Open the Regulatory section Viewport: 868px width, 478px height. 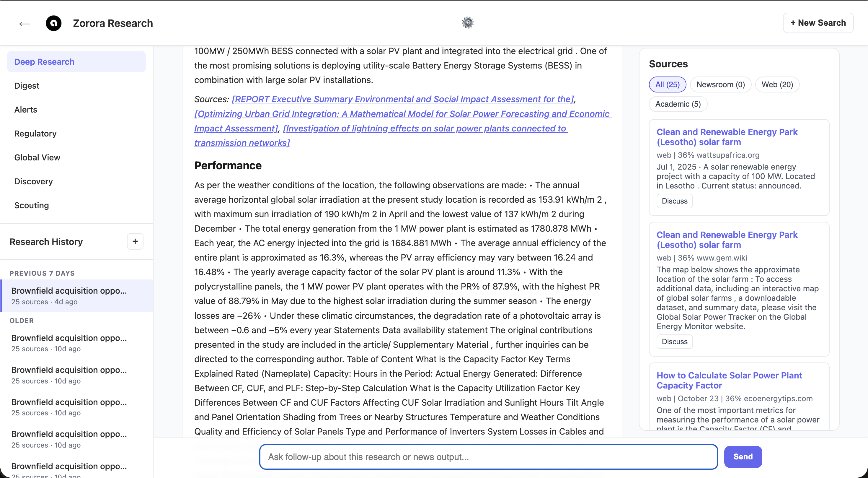click(x=35, y=134)
